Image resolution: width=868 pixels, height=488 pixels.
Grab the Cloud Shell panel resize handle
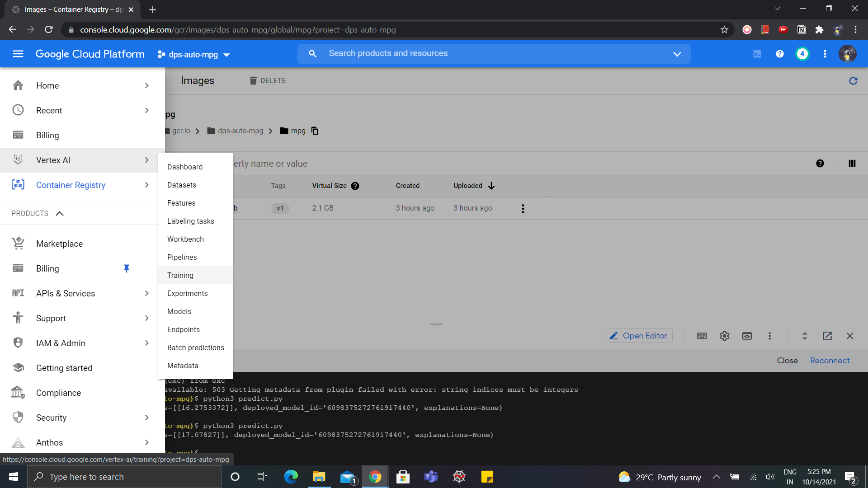(x=436, y=324)
